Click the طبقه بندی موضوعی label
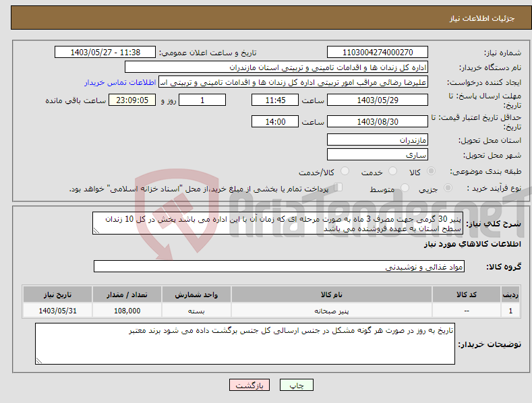Image resolution: width=532 pixels, height=403 pixels. coord(485,172)
